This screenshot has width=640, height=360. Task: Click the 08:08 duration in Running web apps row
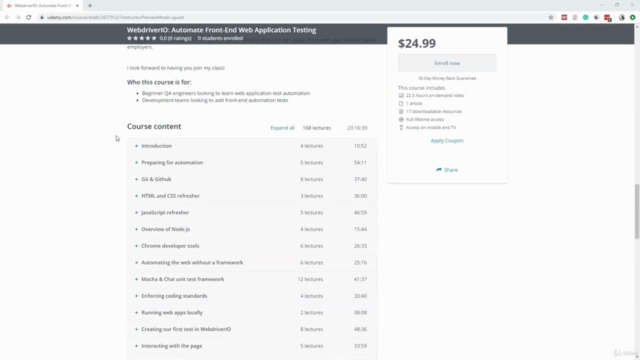coord(360,313)
